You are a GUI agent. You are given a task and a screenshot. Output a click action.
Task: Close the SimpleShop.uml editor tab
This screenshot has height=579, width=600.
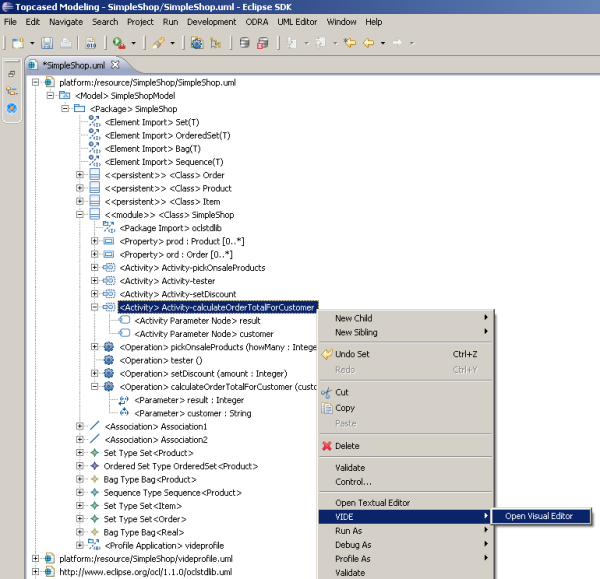(115, 65)
